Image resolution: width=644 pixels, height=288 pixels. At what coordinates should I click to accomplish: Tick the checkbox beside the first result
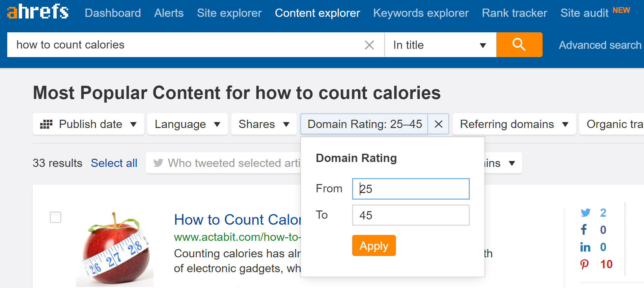click(x=55, y=217)
